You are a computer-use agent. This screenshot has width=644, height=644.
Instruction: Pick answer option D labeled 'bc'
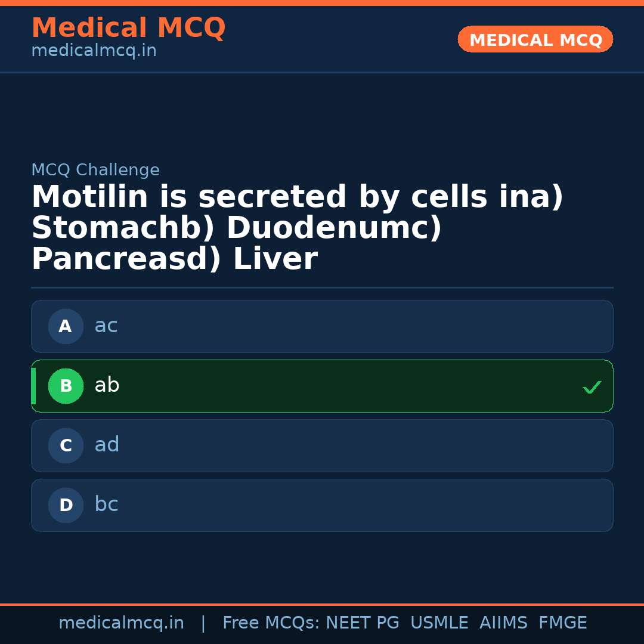322,505
